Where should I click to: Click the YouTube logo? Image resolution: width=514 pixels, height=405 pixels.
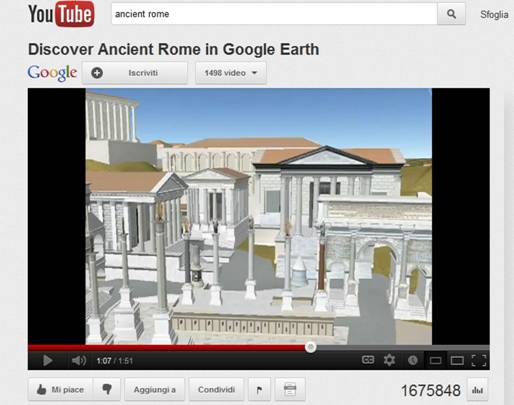pos(61,14)
